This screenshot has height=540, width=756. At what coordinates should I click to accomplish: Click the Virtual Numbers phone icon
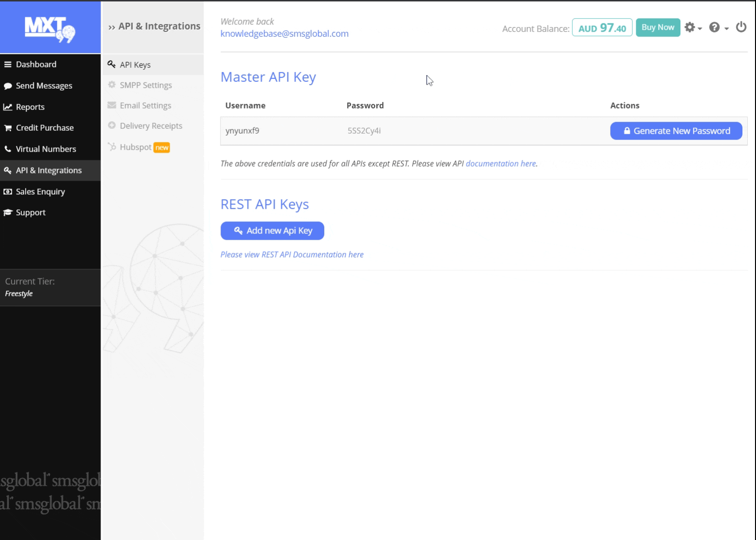tap(8, 149)
